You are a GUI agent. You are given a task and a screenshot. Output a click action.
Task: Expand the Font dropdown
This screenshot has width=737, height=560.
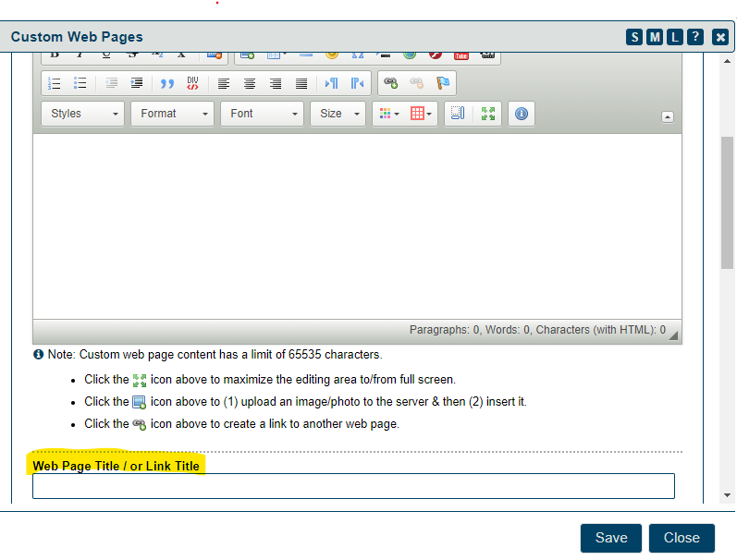(263, 114)
